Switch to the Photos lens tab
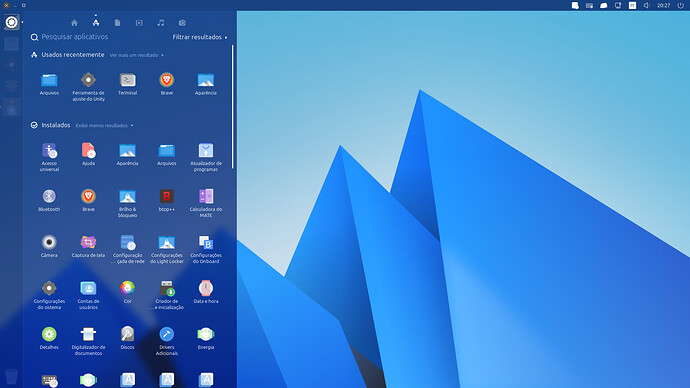Screen dimensions: 690x388 [182, 23]
